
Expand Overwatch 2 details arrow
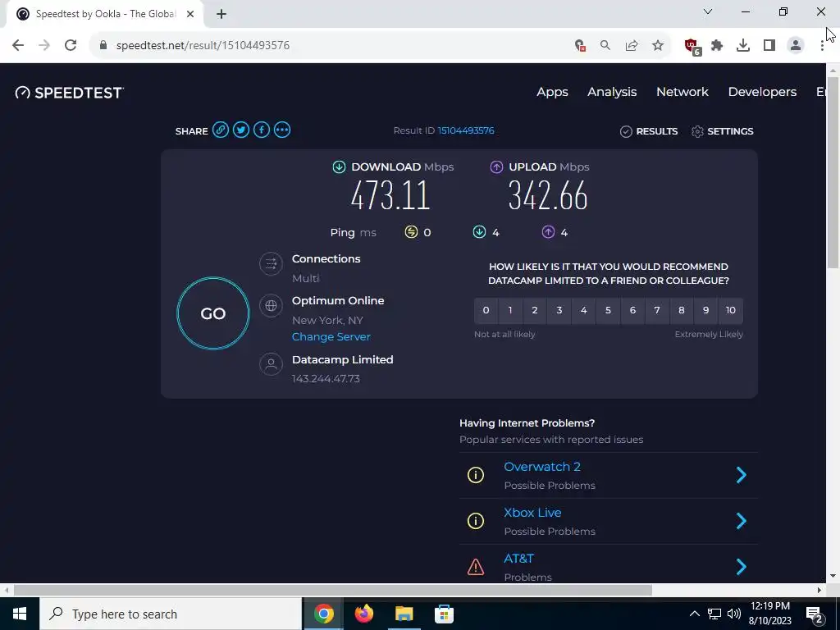742,475
